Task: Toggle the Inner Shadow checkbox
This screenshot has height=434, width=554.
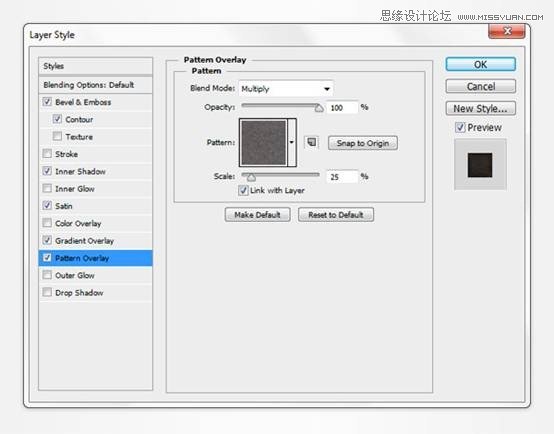Action: (47, 171)
